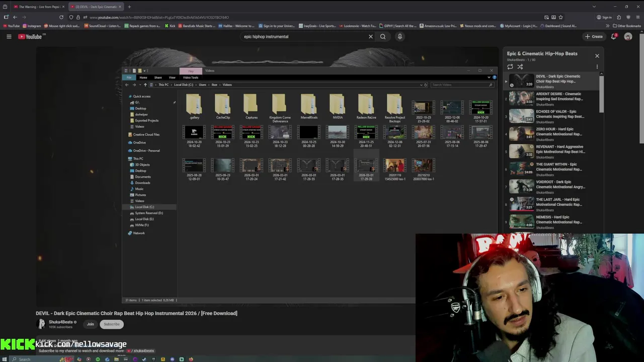Viewport: 644px width, 362px height.
Task: Open the View ribbon tab in Explorer
Action: 172,77
